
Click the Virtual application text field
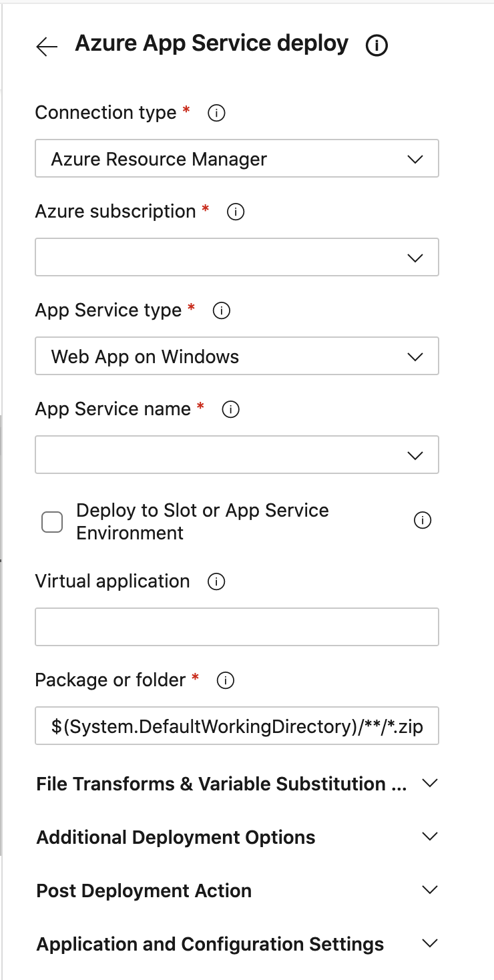[x=237, y=627]
